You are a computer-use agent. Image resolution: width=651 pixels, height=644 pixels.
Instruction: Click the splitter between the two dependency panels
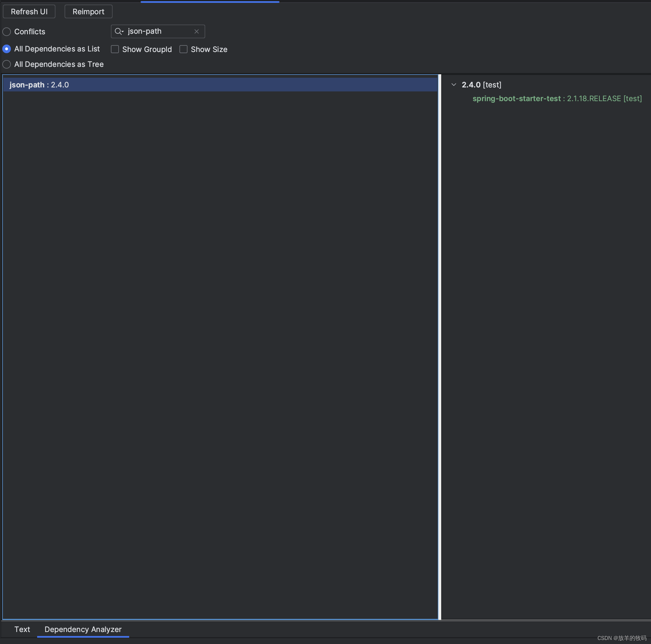tap(440, 337)
